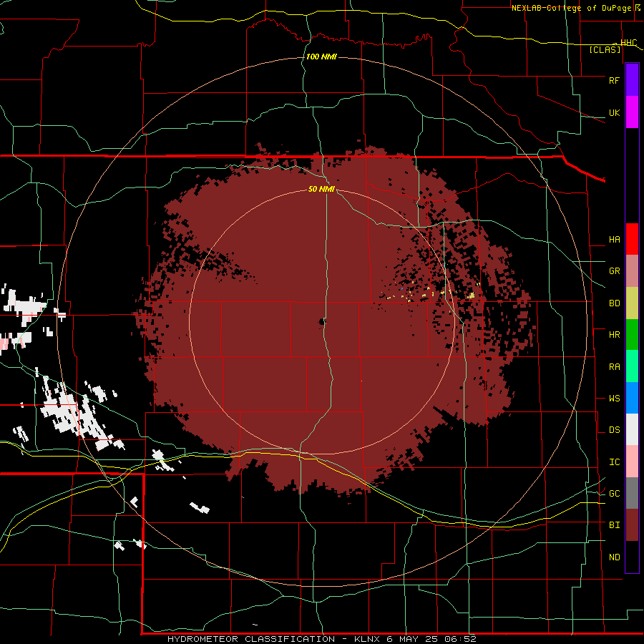The height and width of the screenshot is (644, 644).
Task: Click the ND legend label
Action: (614, 557)
